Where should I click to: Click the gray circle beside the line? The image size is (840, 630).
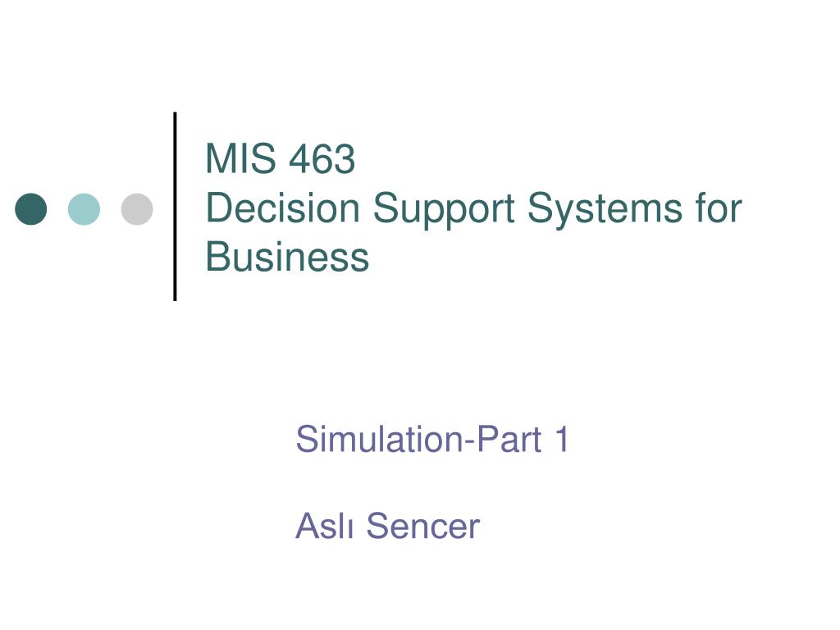click(x=137, y=209)
